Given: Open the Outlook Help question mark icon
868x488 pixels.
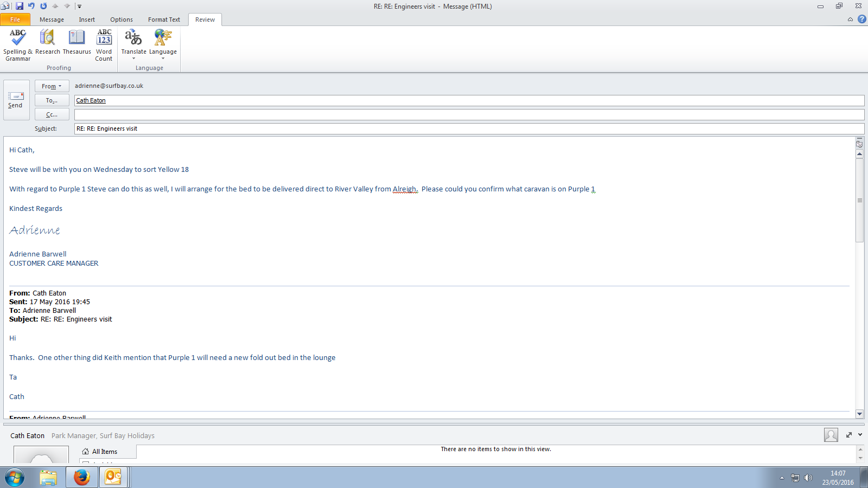Looking at the screenshot, I should (861, 19).
